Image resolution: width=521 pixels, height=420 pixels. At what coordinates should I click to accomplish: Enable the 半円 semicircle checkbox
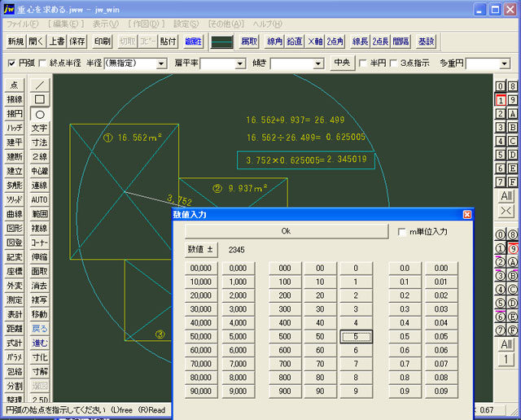coord(364,63)
